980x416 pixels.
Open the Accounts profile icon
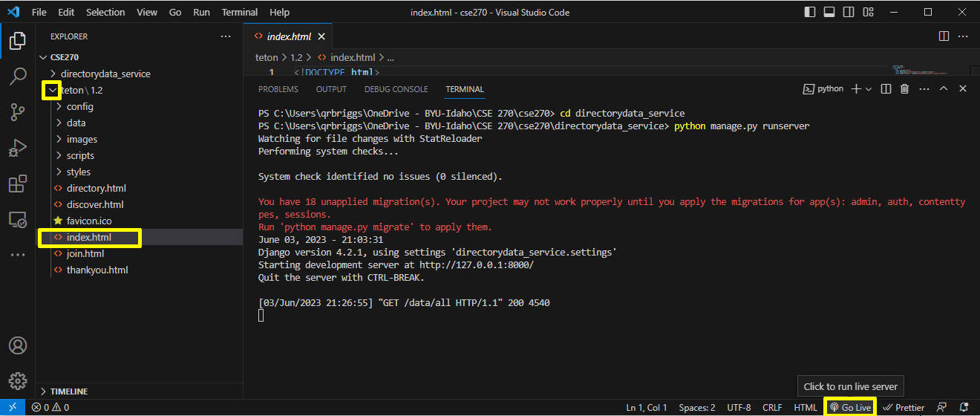click(x=18, y=345)
